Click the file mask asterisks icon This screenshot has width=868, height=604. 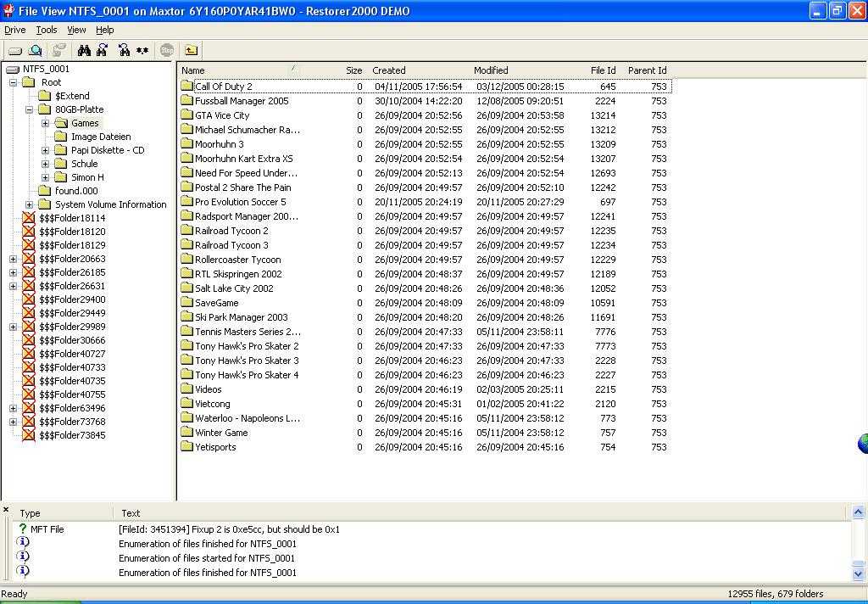[142, 51]
